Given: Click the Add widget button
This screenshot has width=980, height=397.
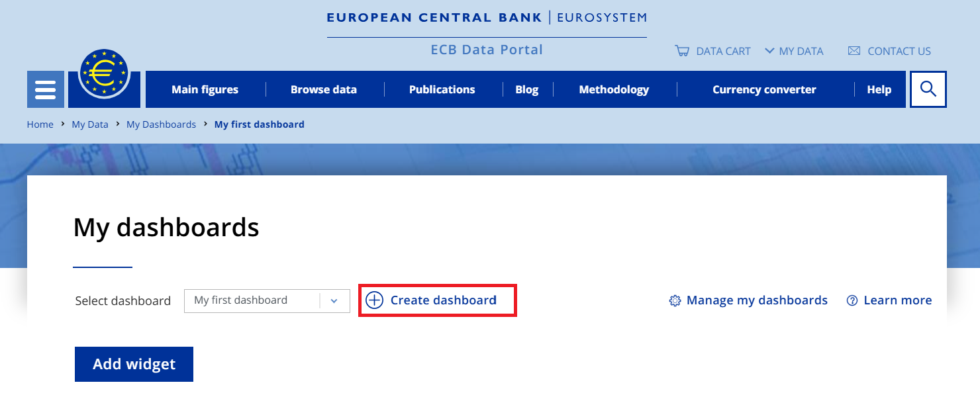Looking at the screenshot, I should [134, 364].
